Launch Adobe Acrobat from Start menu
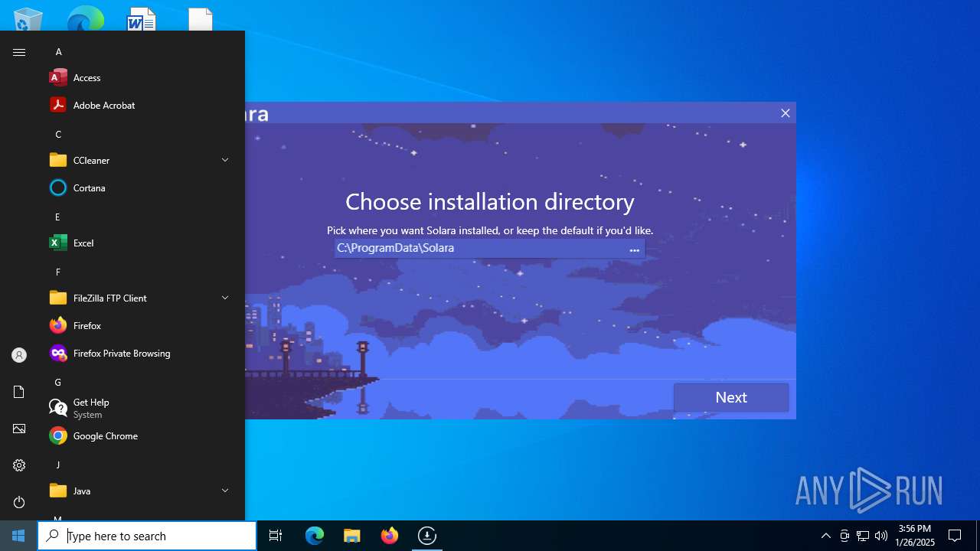 click(x=141, y=105)
